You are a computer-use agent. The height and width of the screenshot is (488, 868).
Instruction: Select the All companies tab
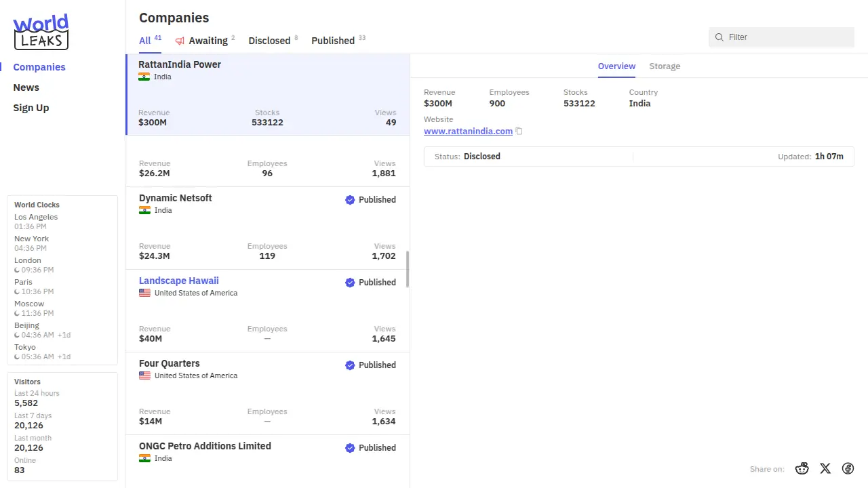click(145, 41)
